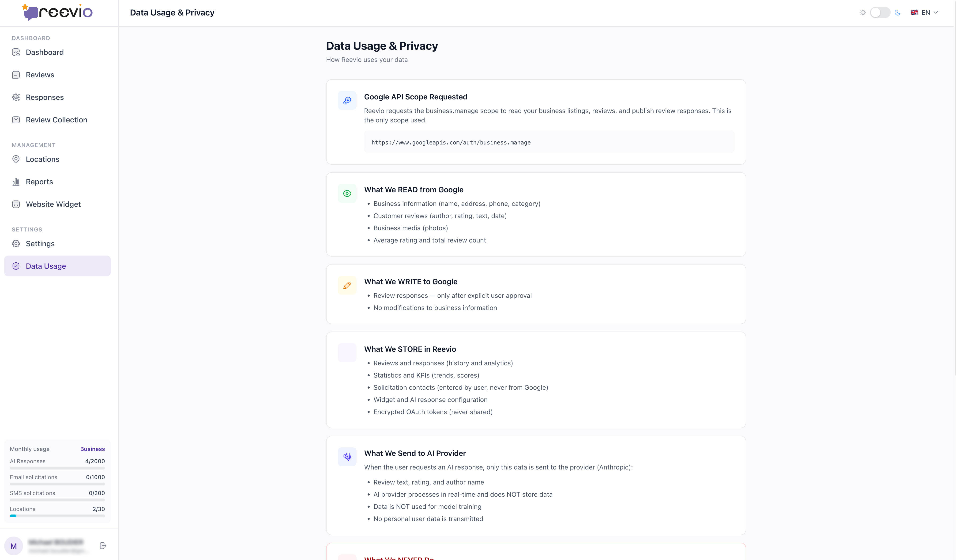Click the orange pencil icon in the WRITE card
956x560 pixels.
347,285
